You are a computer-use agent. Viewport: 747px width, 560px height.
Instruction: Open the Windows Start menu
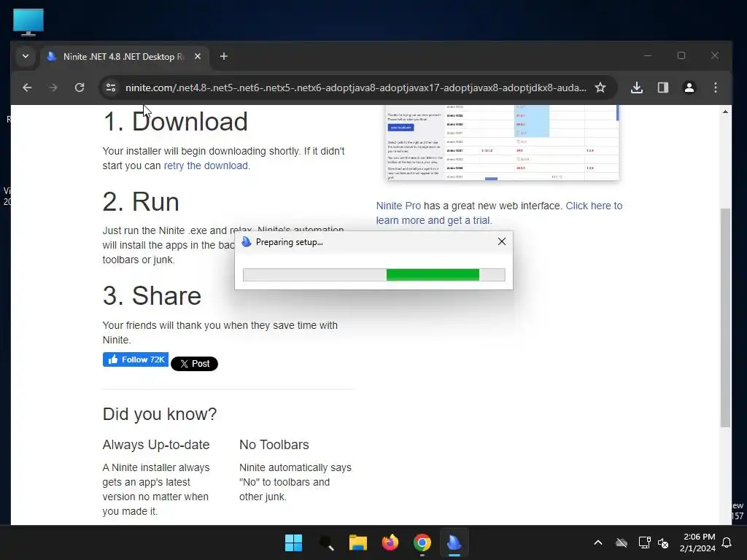293,542
